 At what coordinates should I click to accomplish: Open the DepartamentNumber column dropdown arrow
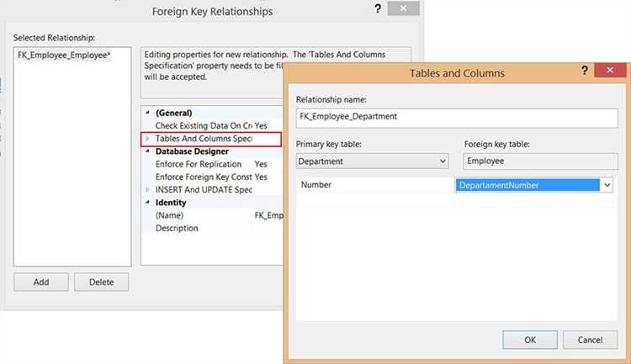click(x=607, y=185)
